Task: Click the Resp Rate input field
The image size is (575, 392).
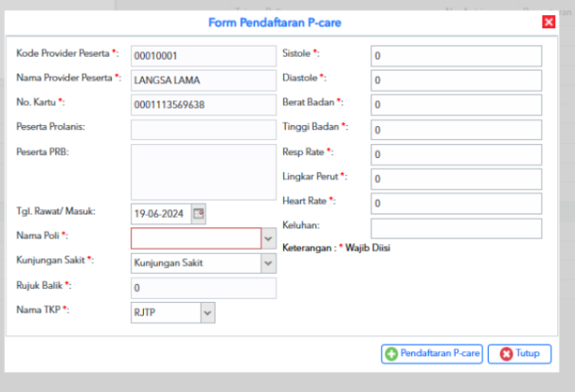Action: point(457,154)
